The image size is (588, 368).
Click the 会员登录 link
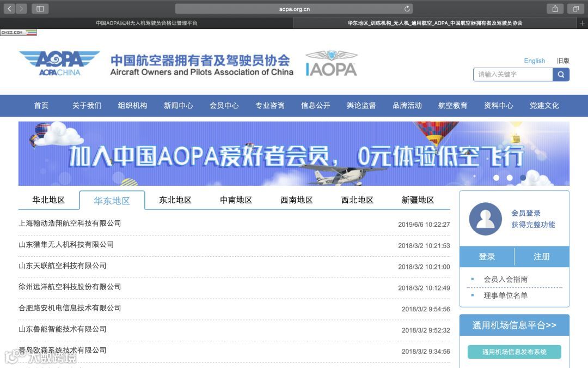pyautogui.click(x=526, y=213)
